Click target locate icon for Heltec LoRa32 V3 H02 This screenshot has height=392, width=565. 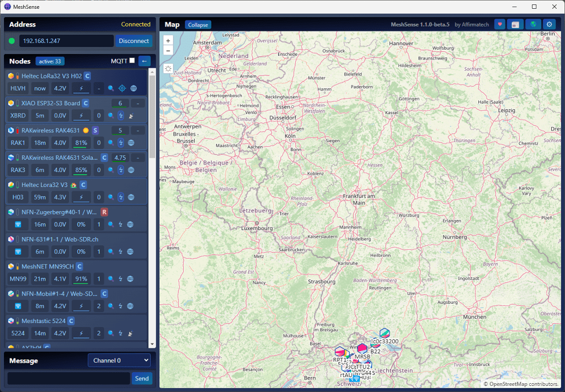click(122, 88)
